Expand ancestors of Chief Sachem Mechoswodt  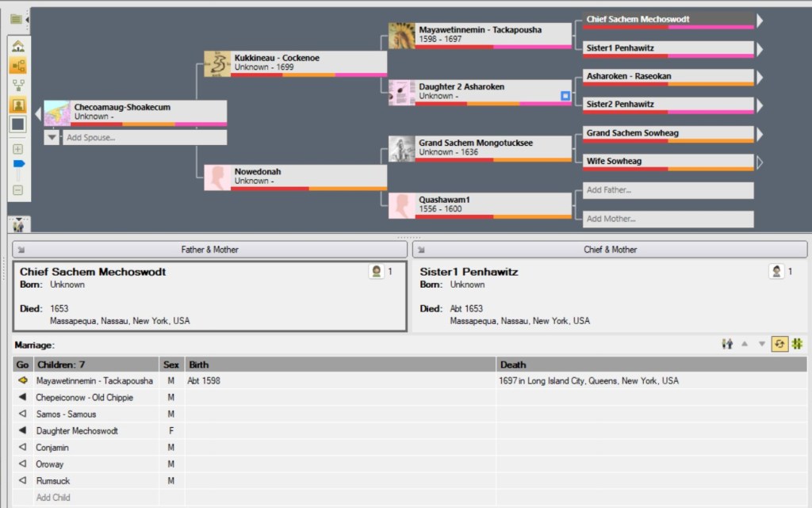coord(760,21)
